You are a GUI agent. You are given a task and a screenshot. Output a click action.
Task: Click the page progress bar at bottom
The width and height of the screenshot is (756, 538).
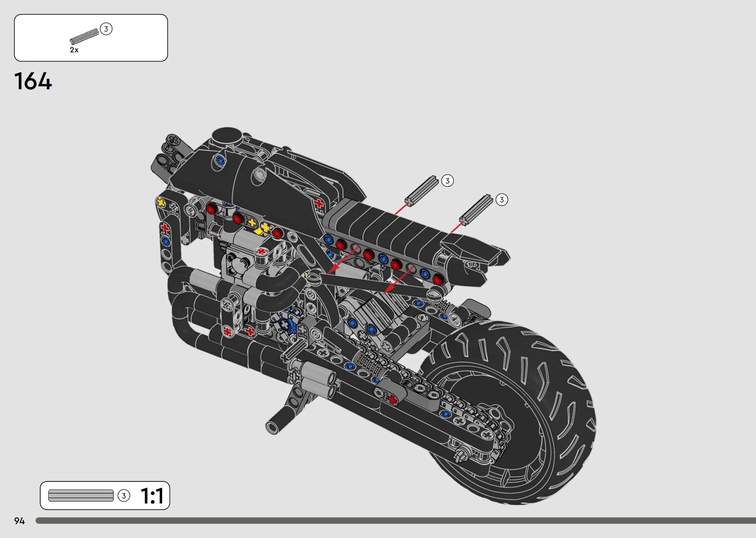coord(395,521)
